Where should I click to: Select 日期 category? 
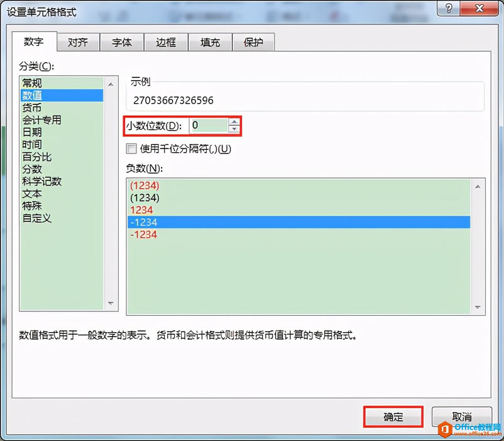[x=62, y=132]
